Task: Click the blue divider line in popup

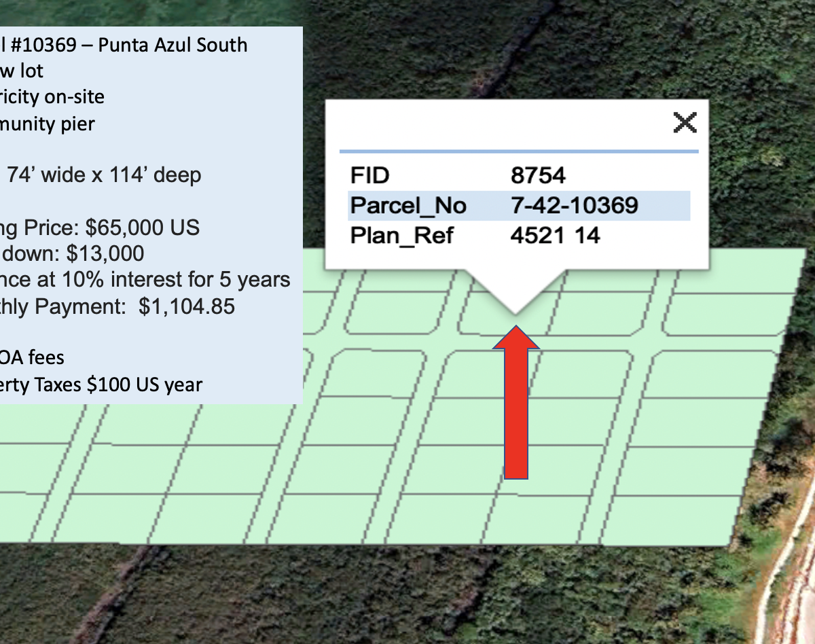Action: click(x=519, y=151)
